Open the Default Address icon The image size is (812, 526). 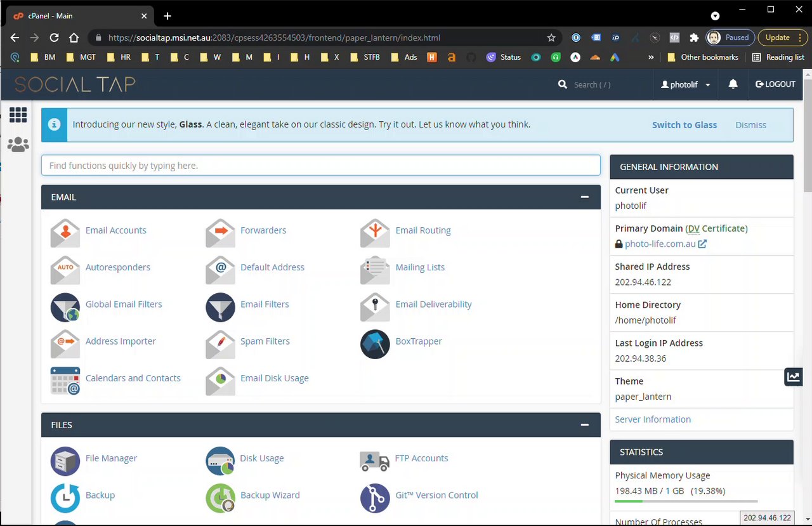220,269
